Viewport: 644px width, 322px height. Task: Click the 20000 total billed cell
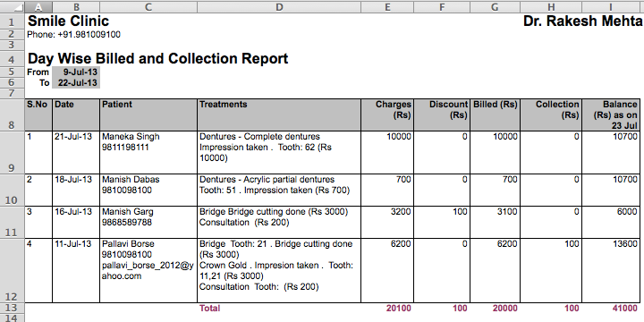(x=495, y=308)
